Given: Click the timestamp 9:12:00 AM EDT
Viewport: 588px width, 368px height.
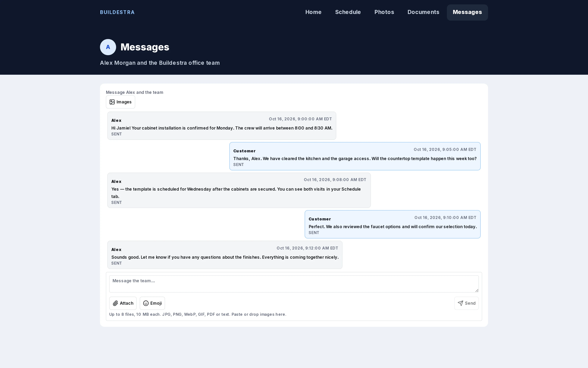Looking at the screenshot, I should [307, 248].
